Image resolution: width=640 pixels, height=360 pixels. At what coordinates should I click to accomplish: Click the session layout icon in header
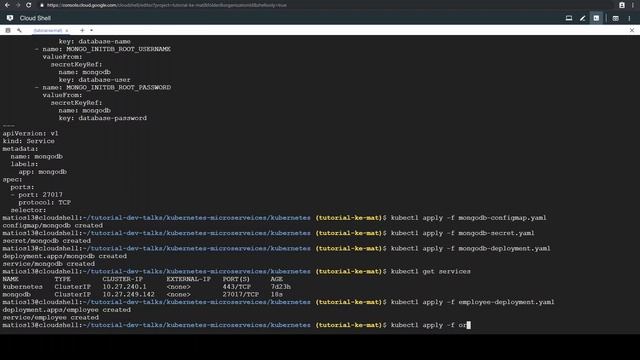616,18
